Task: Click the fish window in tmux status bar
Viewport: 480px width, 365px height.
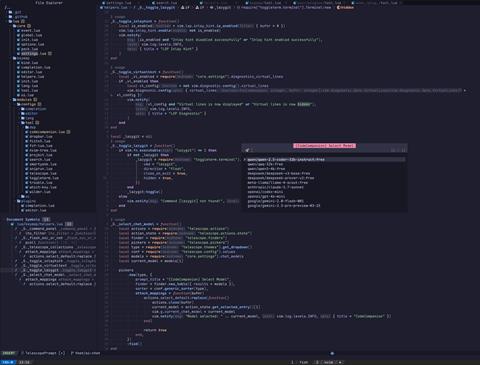Action: 300,362
